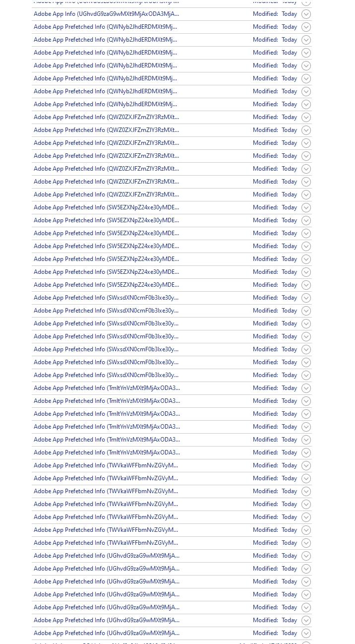Expand the Adobe App Info (UGhvdG9zaG9w...) credential
The image size is (355, 644).
coord(306,14)
